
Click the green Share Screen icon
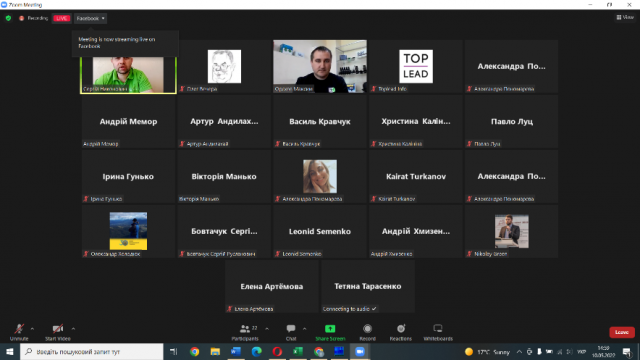pos(330,329)
